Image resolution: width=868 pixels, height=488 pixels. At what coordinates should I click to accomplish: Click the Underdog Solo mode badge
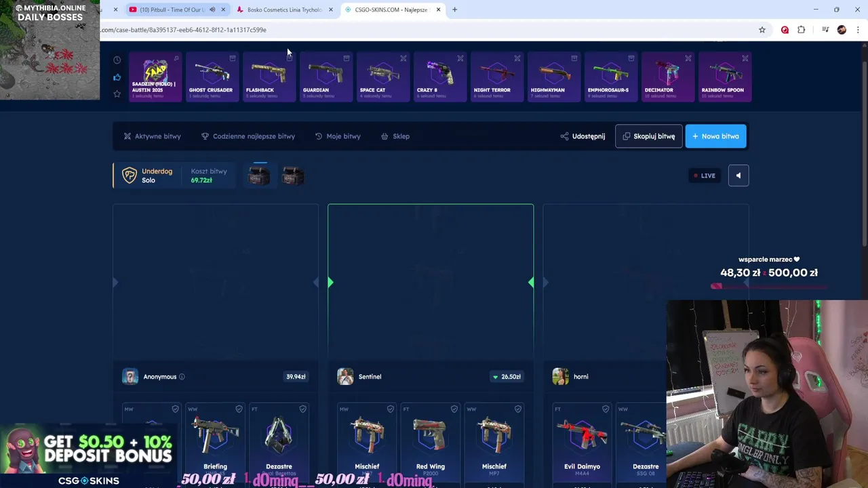coord(147,176)
